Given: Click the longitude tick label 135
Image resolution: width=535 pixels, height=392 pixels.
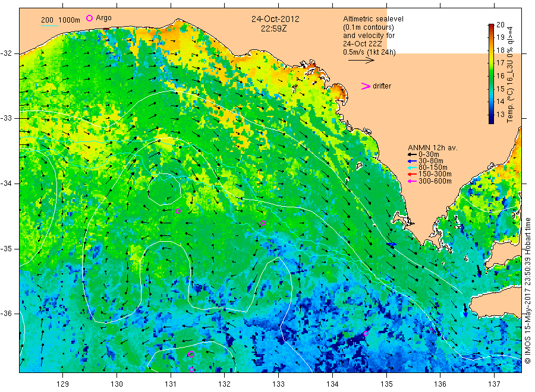Looking at the screenshot, I should pyautogui.click(x=386, y=384).
